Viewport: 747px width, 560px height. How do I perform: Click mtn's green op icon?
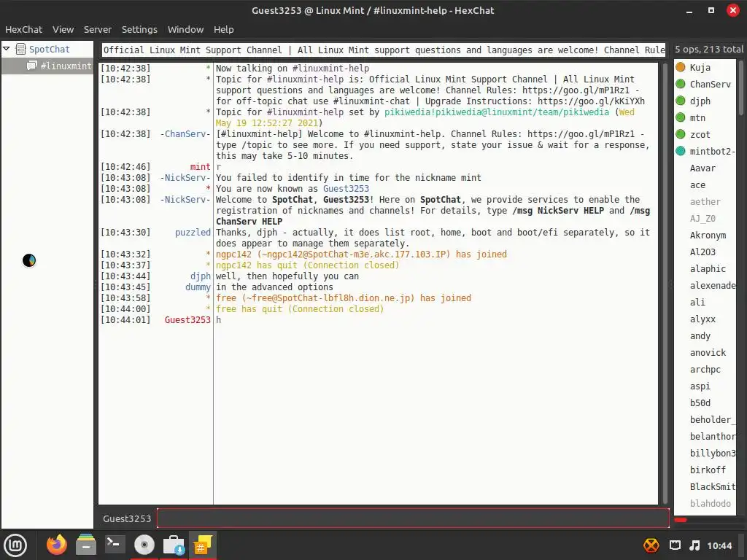(x=681, y=117)
